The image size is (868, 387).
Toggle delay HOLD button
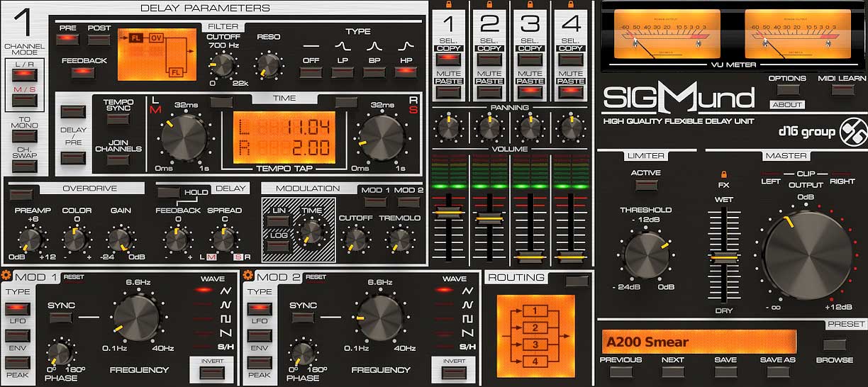(x=169, y=191)
